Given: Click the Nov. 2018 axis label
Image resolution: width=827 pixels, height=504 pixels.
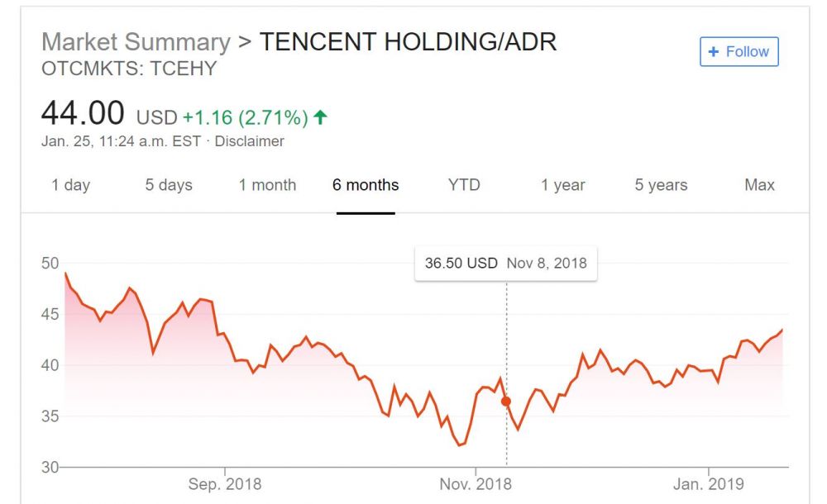Looking at the screenshot, I should point(476,485).
